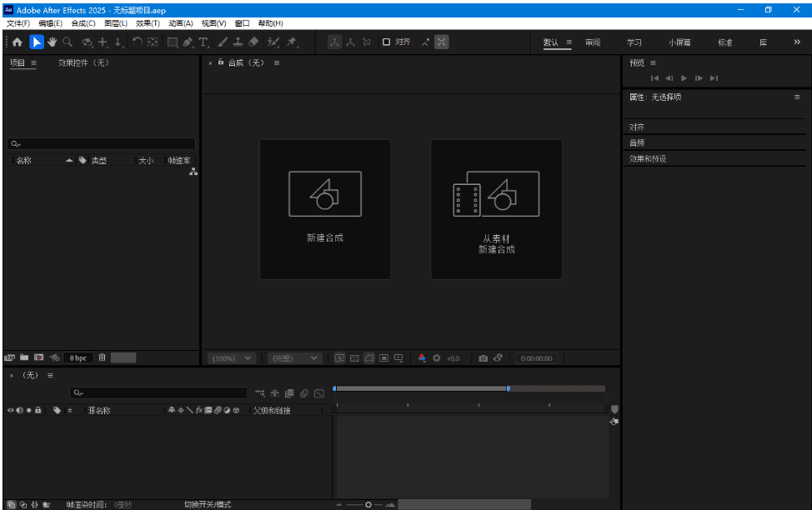Open the 编辑(E) menu

pyautogui.click(x=50, y=23)
